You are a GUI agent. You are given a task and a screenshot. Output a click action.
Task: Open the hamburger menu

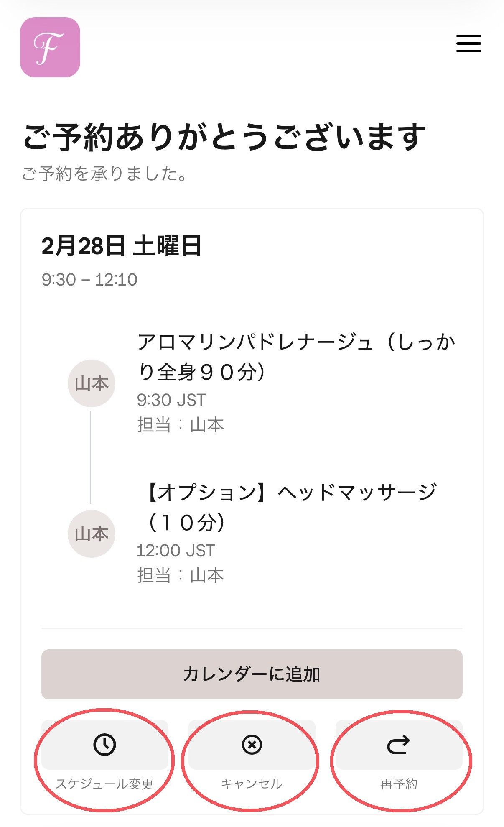coord(468,43)
